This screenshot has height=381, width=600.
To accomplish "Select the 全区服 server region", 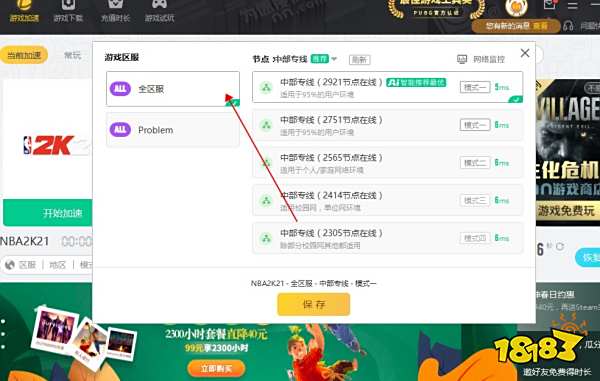I will coord(173,89).
